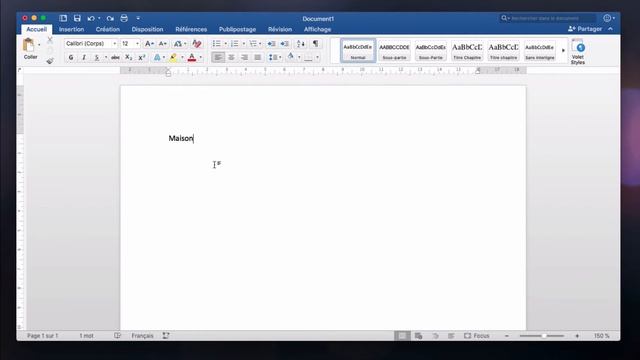Click the yellow text highlight color button
The image size is (640, 360).
point(173,58)
